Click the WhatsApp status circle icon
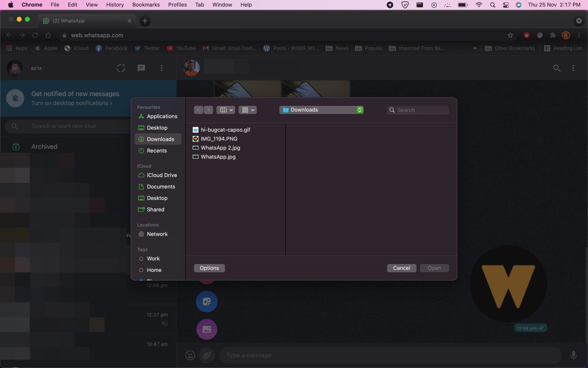The width and height of the screenshot is (588, 368). (x=121, y=68)
